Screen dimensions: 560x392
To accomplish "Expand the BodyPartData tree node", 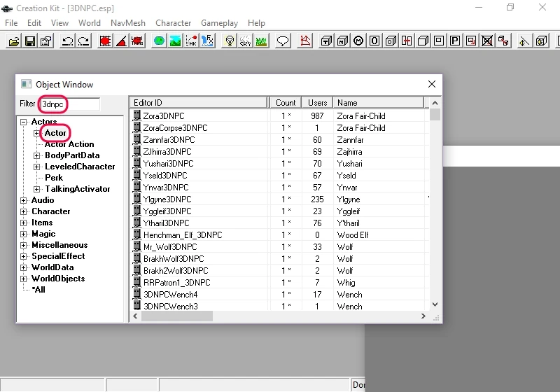I will click(x=36, y=155).
